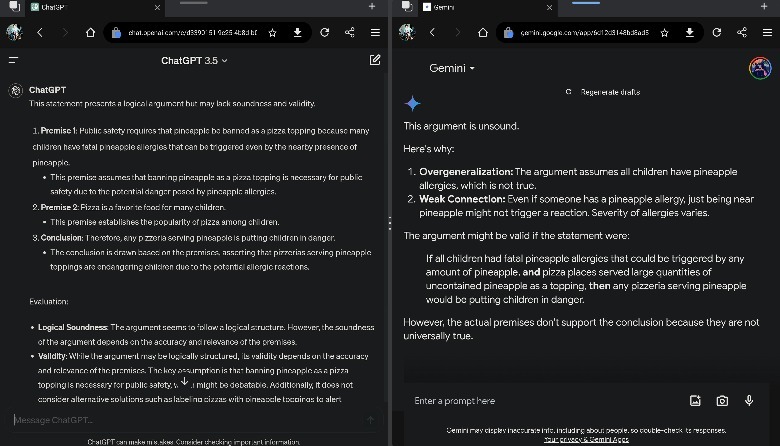
Task: Open downloads in Gemini browser window
Action: (x=689, y=33)
